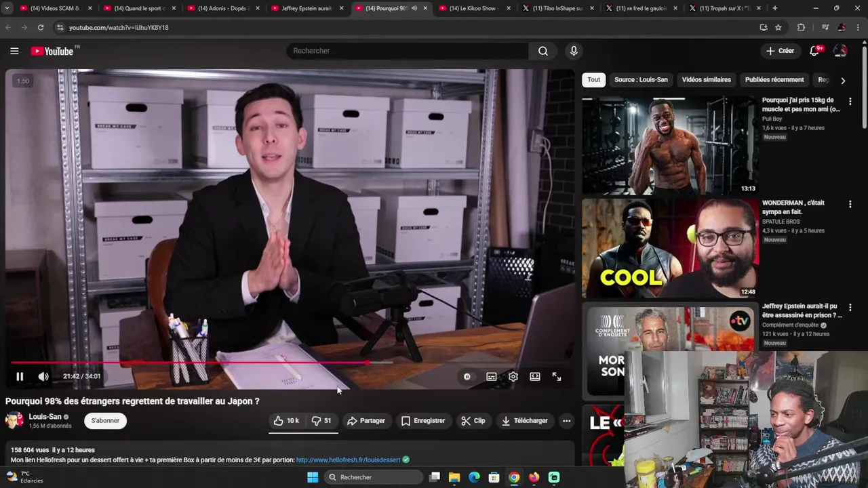Select the Vidéos similaires chip
868x488 pixels.
[x=706, y=80]
